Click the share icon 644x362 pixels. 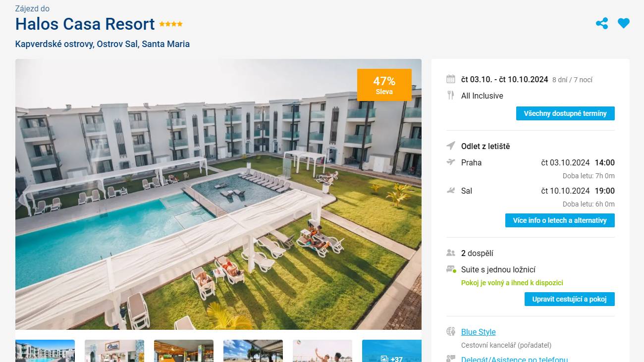coord(602,23)
